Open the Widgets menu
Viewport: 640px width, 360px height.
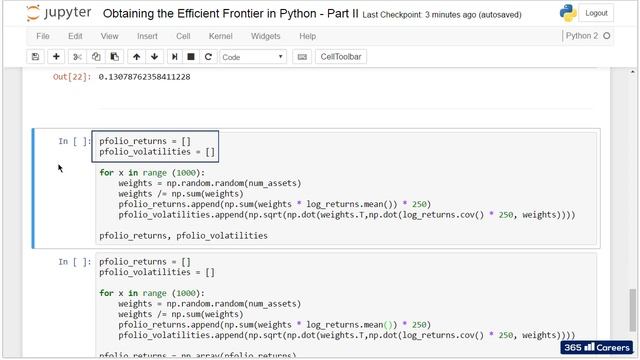pyautogui.click(x=266, y=36)
